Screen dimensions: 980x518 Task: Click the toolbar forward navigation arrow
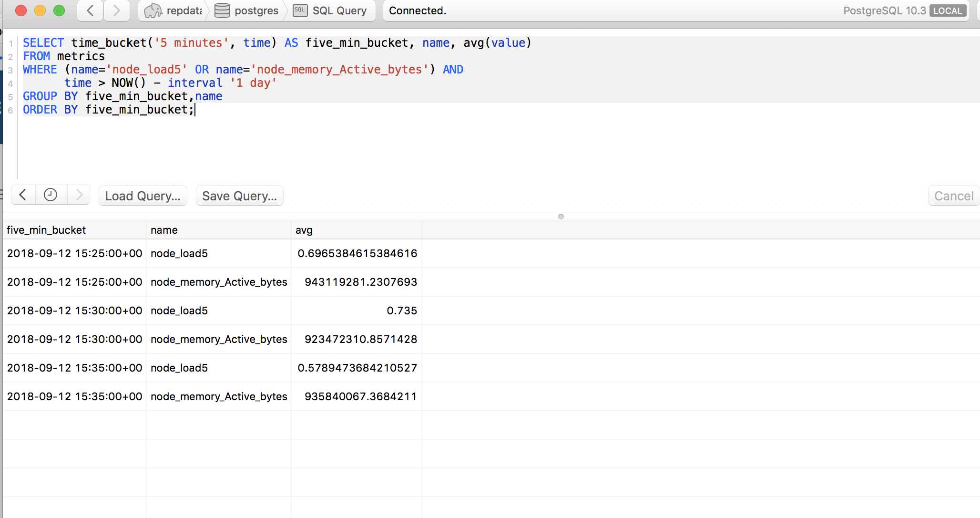117,10
